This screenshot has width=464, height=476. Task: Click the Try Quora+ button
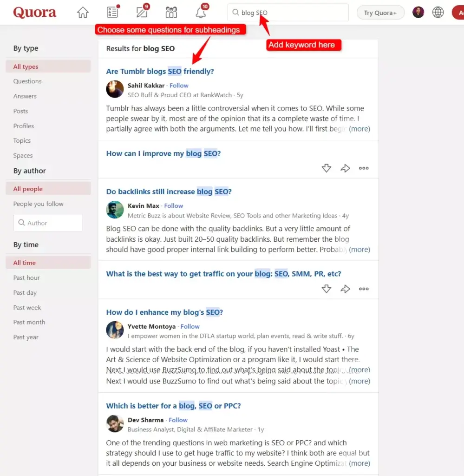coord(380,13)
